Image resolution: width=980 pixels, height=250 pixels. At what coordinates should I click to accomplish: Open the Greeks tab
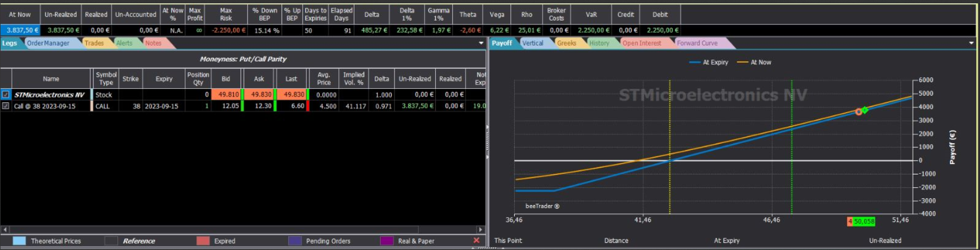pyautogui.click(x=567, y=43)
